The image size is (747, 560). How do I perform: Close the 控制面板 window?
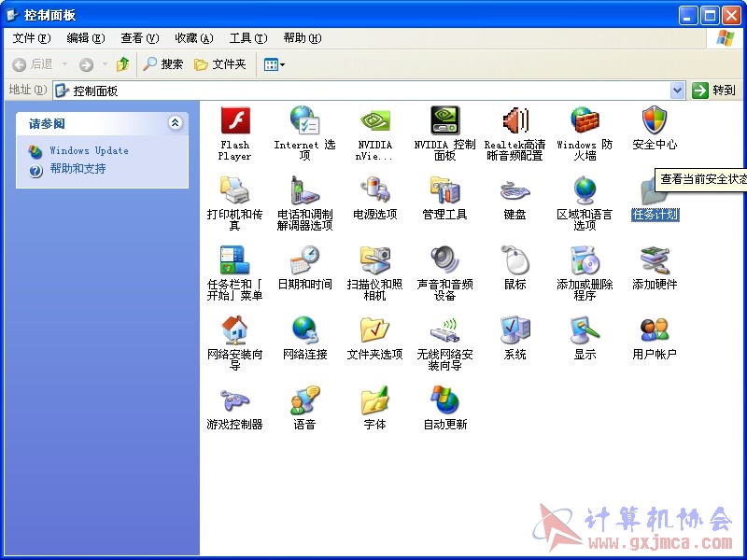click(x=731, y=16)
